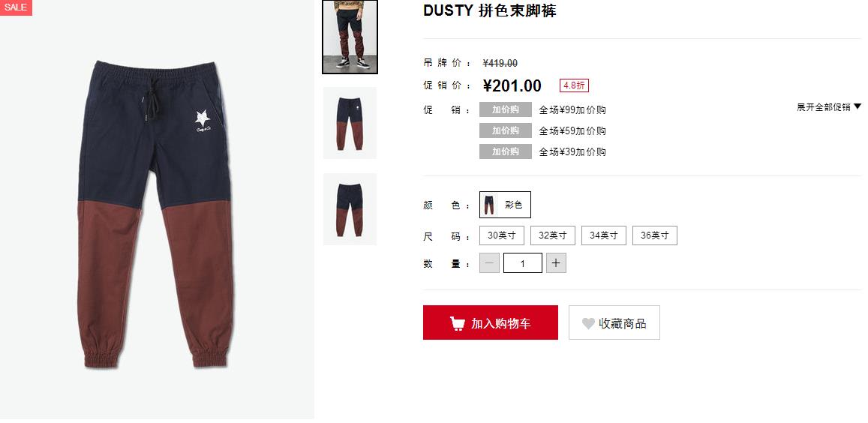Click the plus quantity stepper
868x423 pixels.
(x=556, y=263)
